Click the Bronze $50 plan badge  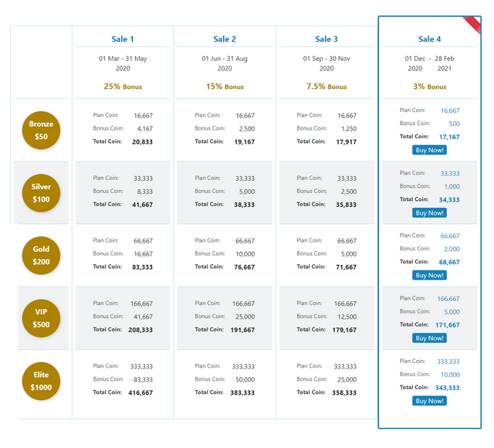click(41, 130)
